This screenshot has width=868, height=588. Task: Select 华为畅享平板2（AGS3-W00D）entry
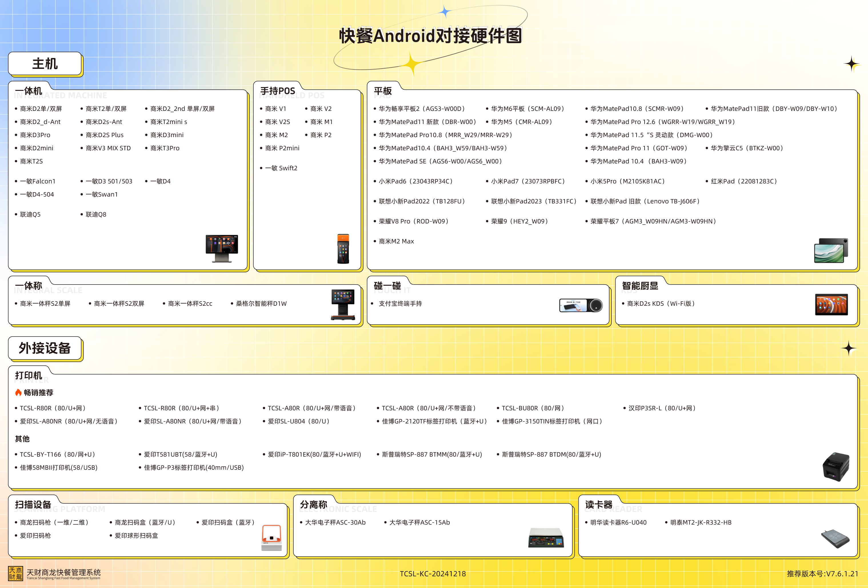pyautogui.click(x=423, y=109)
